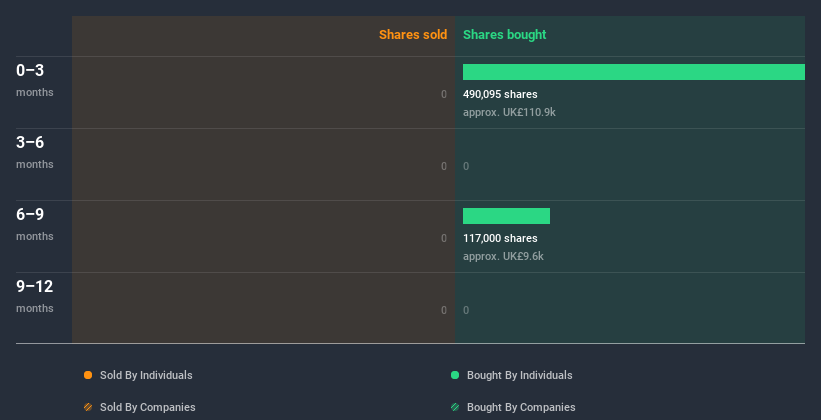Click the hatched green Bought By Companies icon
This screenshot has height=420, width=821.
(455, 407)
